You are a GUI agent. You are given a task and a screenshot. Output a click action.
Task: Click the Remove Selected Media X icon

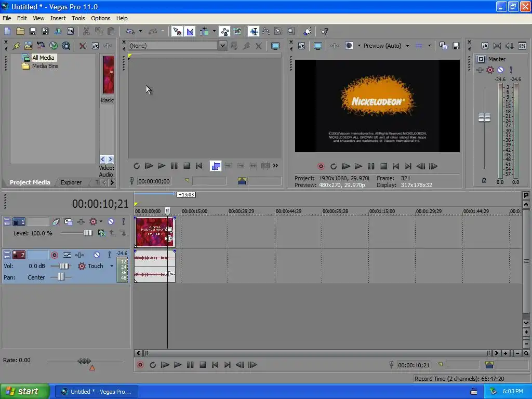point(83,46)
